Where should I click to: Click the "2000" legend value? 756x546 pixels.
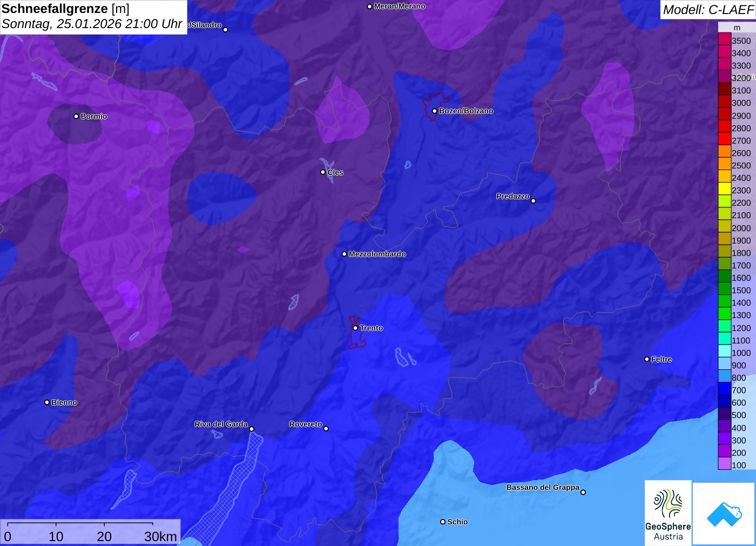coord(741,228)
